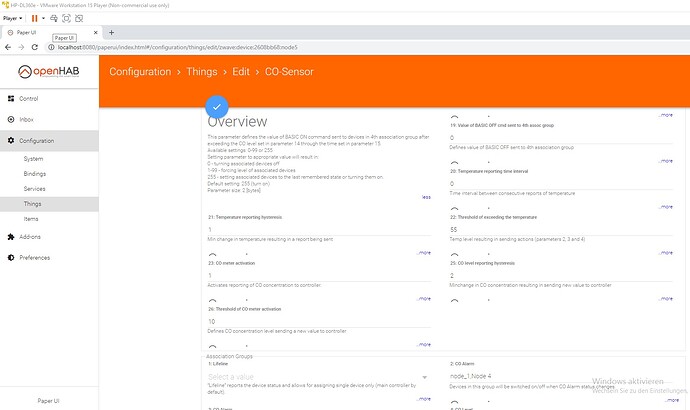The image size is (690, 410).
Task: Expand more for Lifeline association group
Action: pyautogui.click(x=424, y=399)
